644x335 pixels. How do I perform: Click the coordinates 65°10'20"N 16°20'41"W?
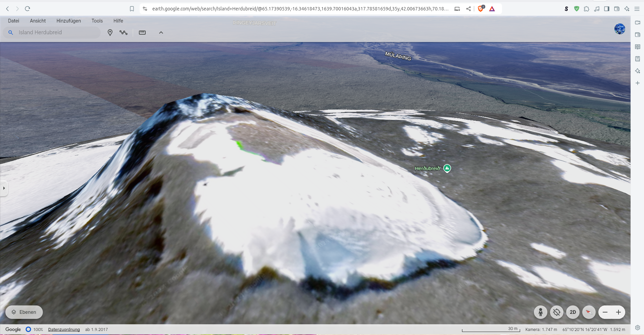coord(585,330)
